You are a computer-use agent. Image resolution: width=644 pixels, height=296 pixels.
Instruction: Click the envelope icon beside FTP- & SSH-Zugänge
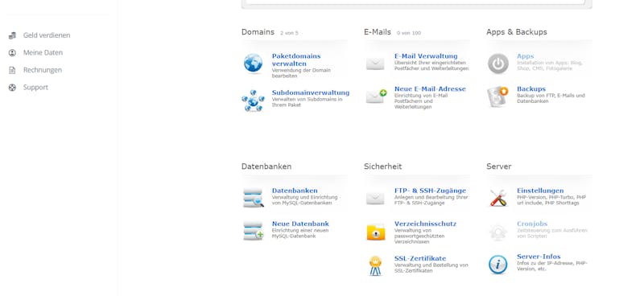[375, 199]
